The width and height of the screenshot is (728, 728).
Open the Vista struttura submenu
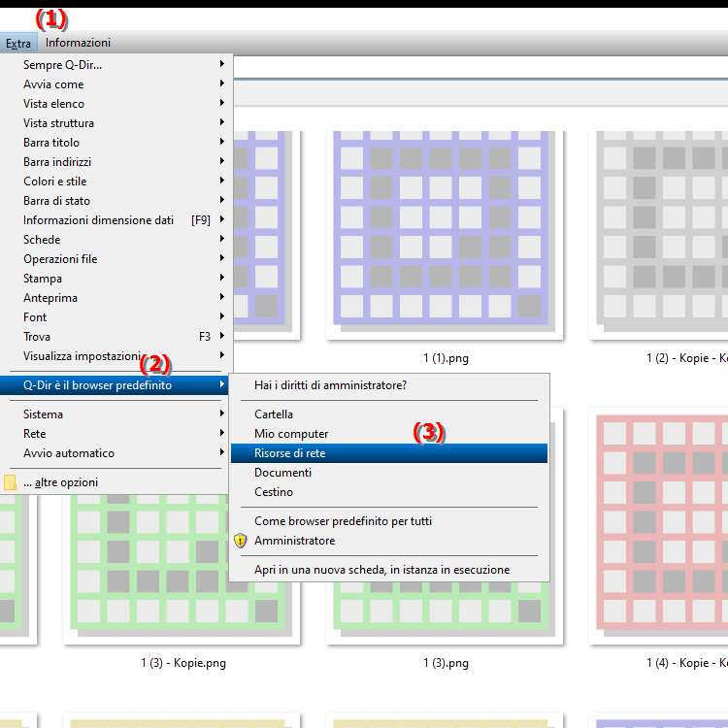[116, 123]
